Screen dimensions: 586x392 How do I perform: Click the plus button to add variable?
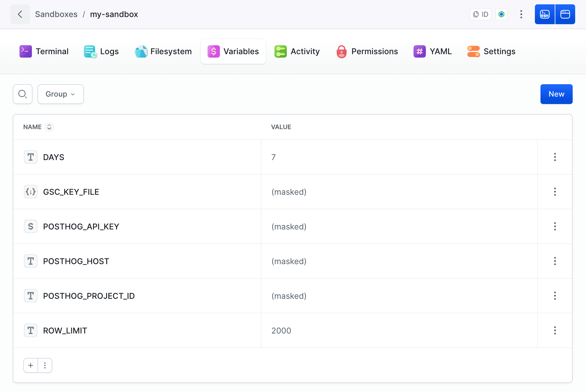(x=30, y=365)
